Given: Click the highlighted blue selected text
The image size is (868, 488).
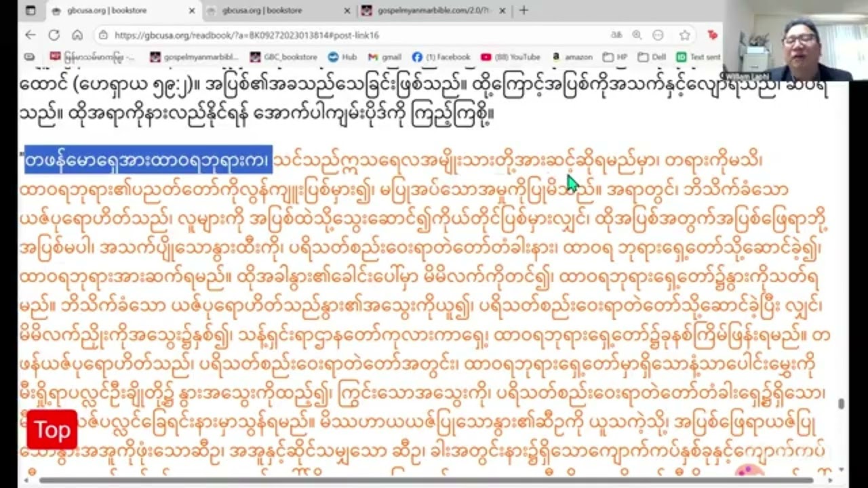Looking at the screenshot, I should [x=148, y=160].
